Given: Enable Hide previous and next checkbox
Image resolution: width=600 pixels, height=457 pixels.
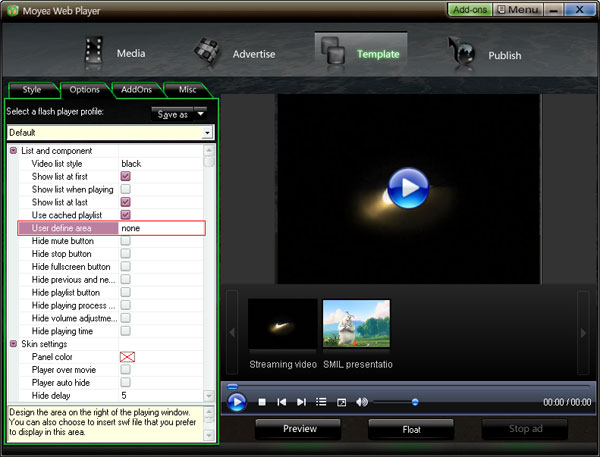Looking at the screenshot, I should (126, 279).
